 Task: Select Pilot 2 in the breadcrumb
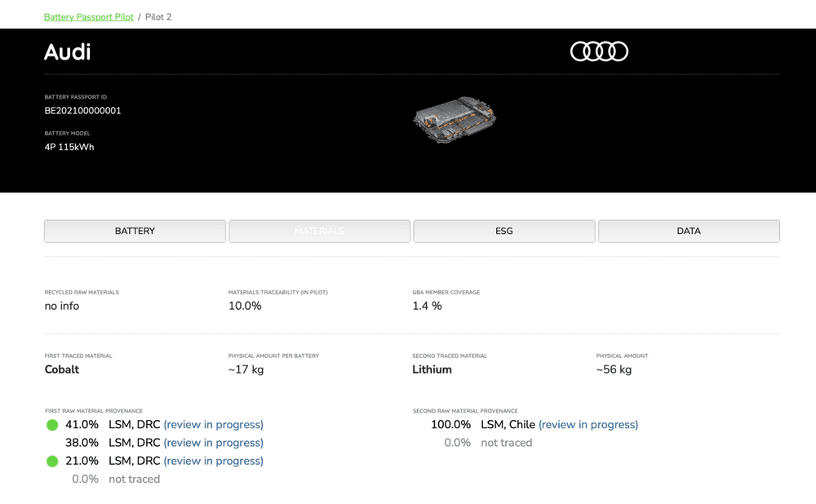pos(158,16)
